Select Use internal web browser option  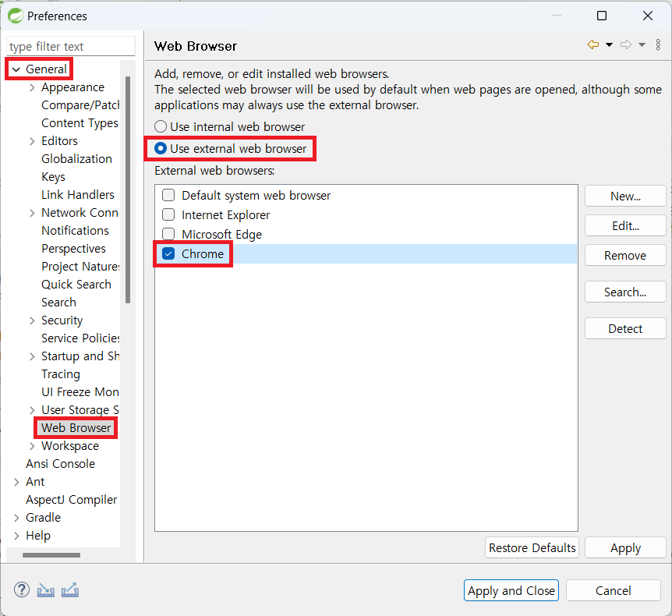[x=229, y=127]
